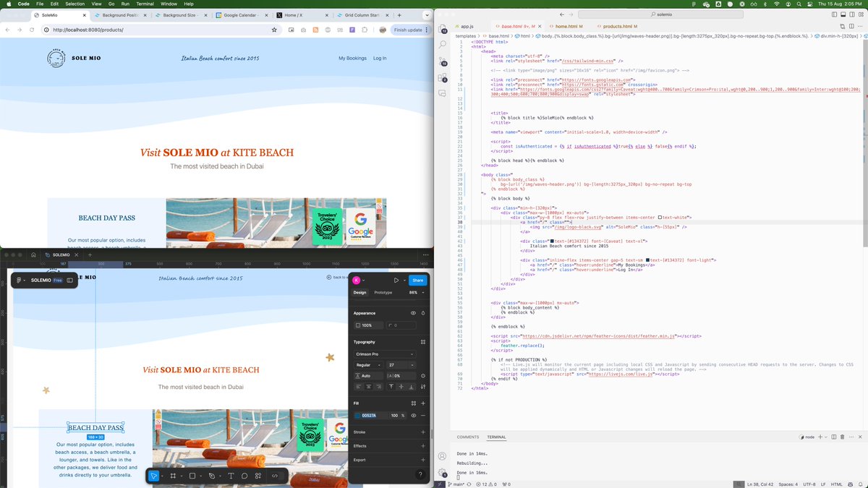Open the Actions tool in Figma toolbar
868x488 pixels.
258,476
